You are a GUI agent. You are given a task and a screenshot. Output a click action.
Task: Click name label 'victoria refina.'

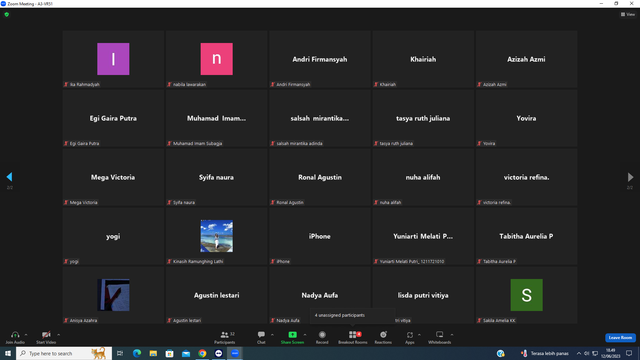(497, 202)
